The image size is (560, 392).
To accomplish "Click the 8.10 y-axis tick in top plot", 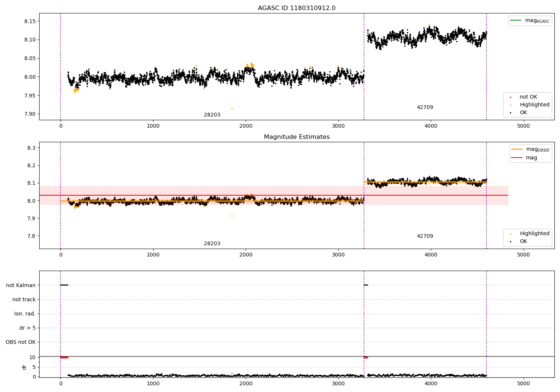I will 30,40.
